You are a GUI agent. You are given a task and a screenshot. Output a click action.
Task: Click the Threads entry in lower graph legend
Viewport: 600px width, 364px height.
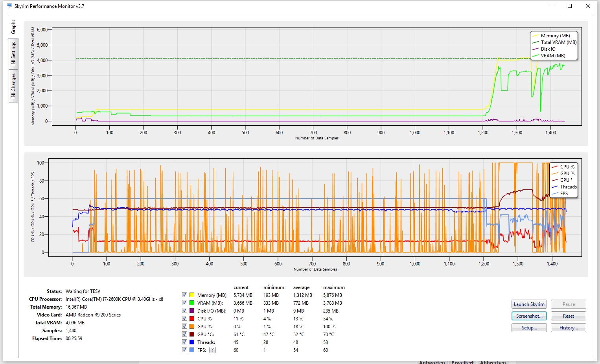569,187
